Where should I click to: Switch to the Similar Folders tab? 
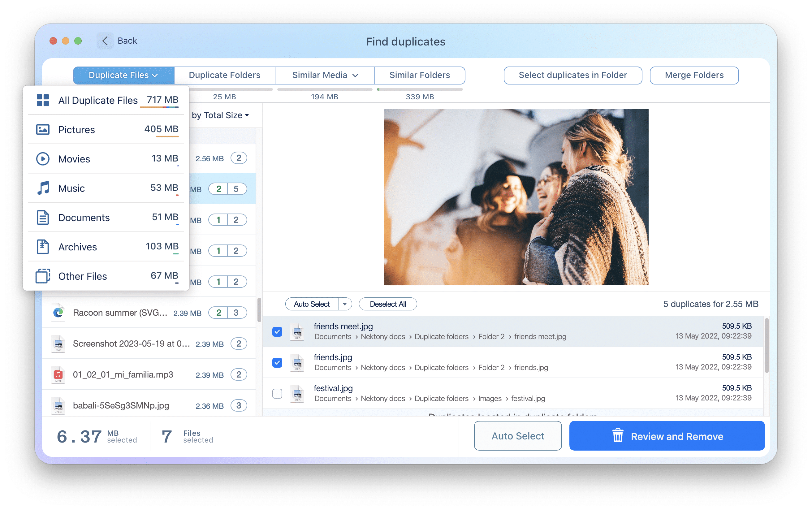click(420, 75)
